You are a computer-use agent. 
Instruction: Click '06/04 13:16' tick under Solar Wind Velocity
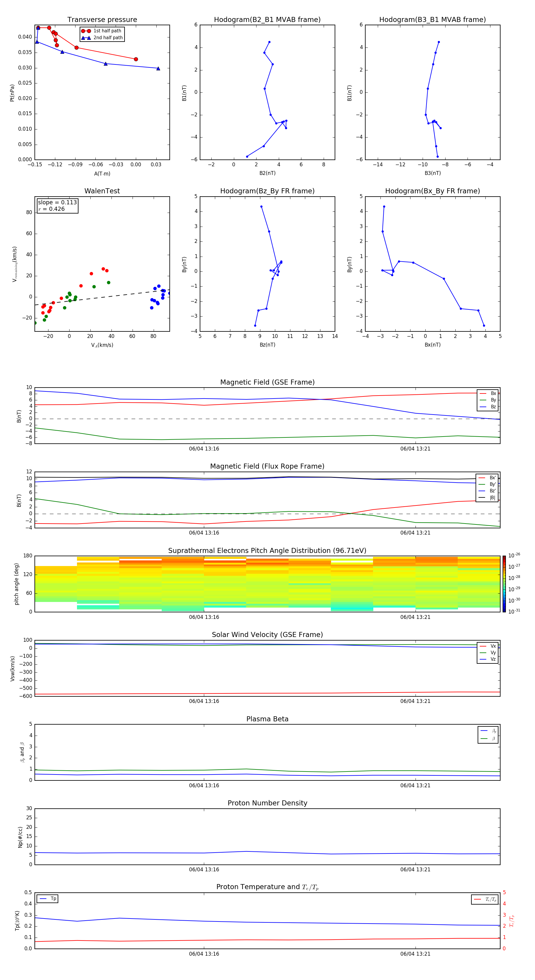click(x=204, y=701)
